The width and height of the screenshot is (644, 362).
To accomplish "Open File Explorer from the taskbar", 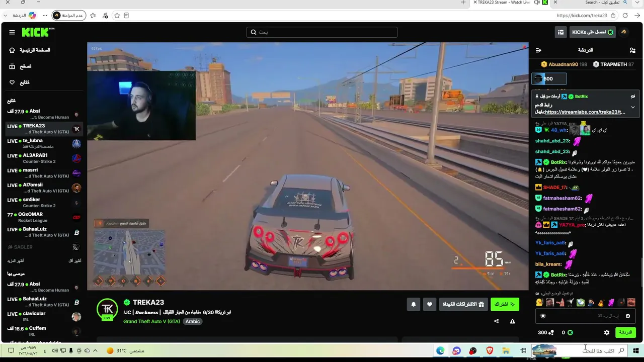I will (x=506, y=350).
